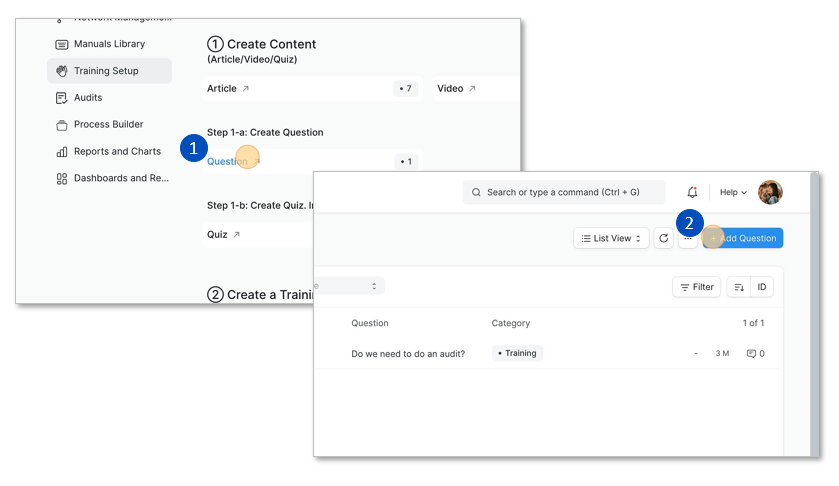The image size is (839, 486).
Task: Click the sort order toggle icon
Action: [x=738, y=287]
